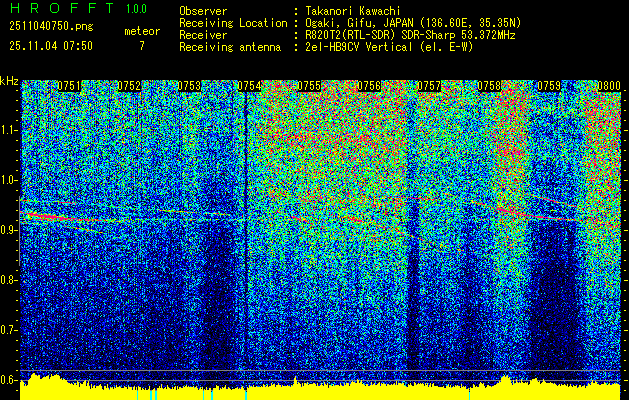Click the Receiving Location label
Screen dimensions: 629x400
coord(233,23)
